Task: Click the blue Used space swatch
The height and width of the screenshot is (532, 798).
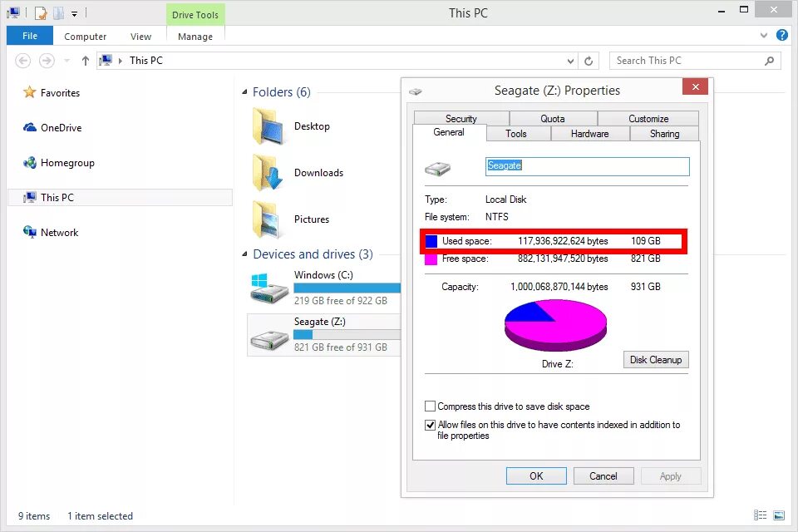Action: point(431,241)
